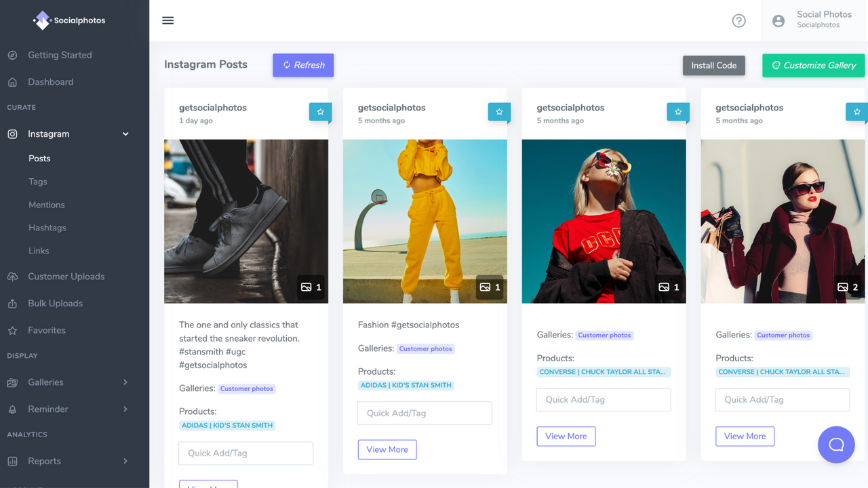This screenshot has height=488, width=868.
Task: Click the Bulk Uploads sidebar icon
Action: coord(12,303)
